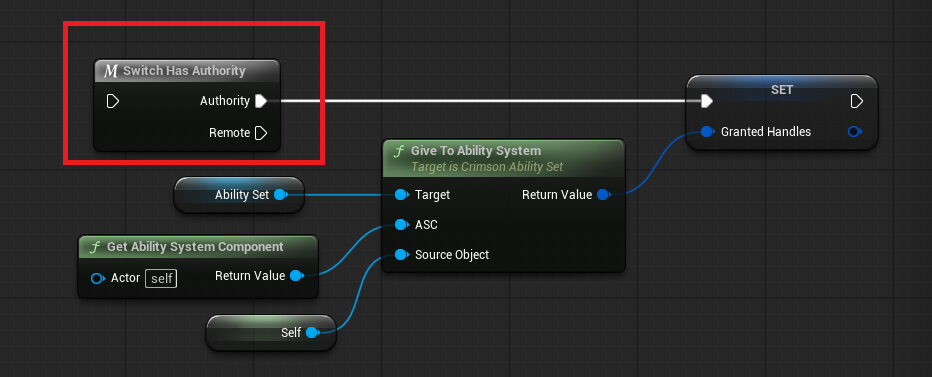Click the ASC input pin

click(x=402, y=225)
